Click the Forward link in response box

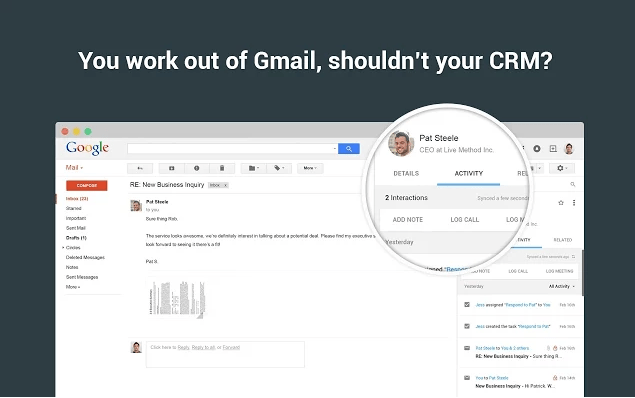pos(231,347)
